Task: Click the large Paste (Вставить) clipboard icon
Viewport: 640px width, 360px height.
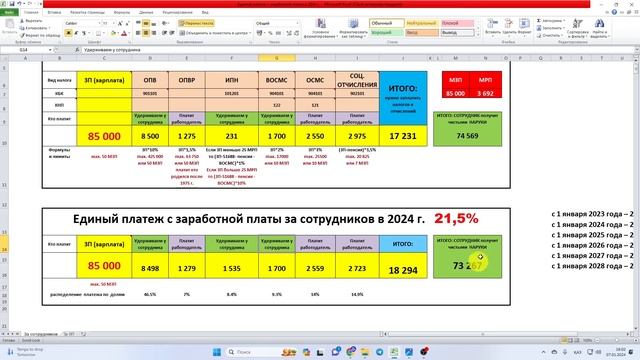Action: (9, 25)
